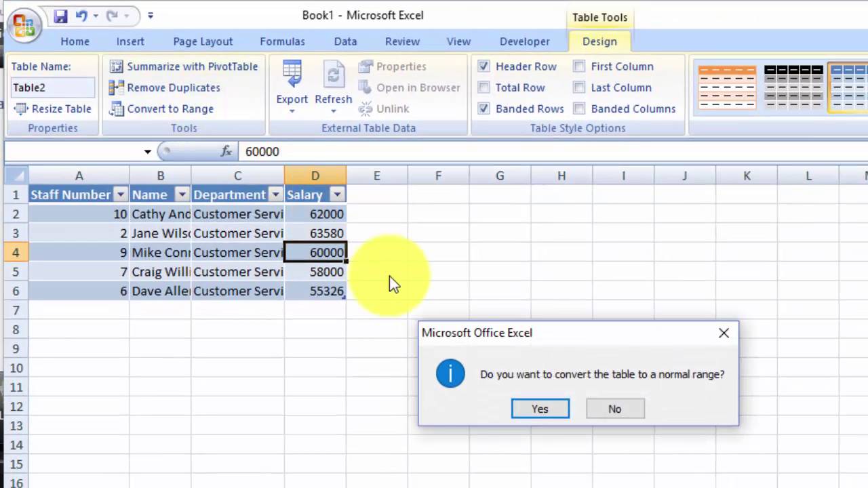Open the Department filter dropdown
This screenshot has height=488, width=868.
pos(275,195)
